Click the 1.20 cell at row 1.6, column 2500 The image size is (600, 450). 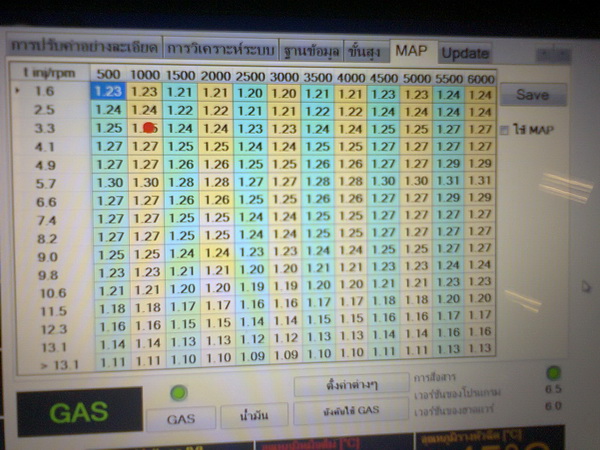pos(250,93)
